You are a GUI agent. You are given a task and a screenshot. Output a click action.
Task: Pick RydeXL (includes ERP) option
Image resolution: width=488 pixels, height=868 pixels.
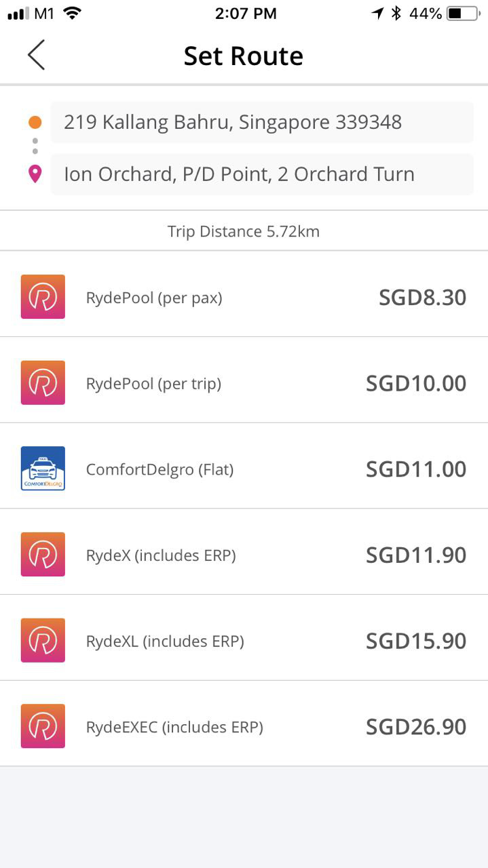165,641
